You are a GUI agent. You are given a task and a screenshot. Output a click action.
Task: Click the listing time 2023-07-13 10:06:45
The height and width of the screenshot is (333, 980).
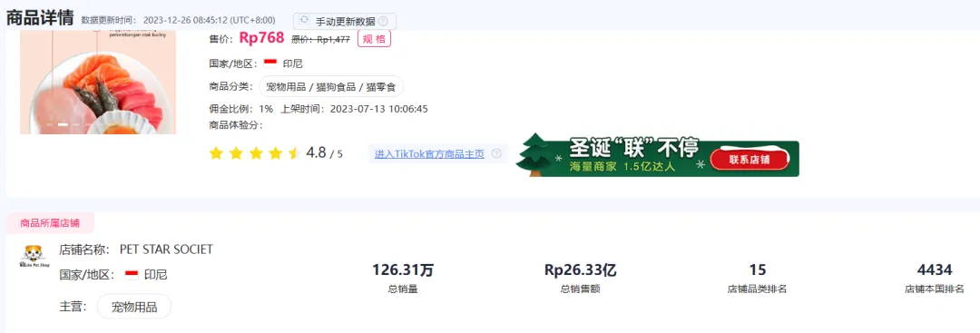pyautogui.click(x=378, y=109)
